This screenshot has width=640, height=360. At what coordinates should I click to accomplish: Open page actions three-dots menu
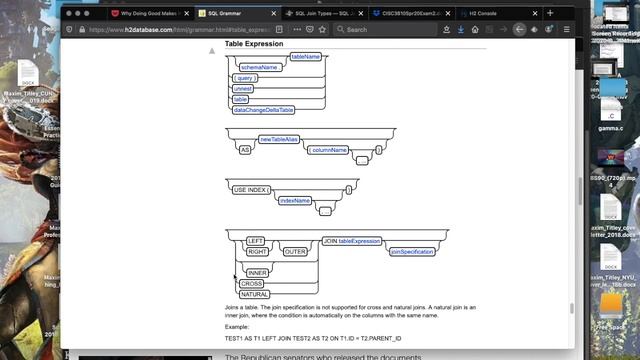tap(297, 29)
